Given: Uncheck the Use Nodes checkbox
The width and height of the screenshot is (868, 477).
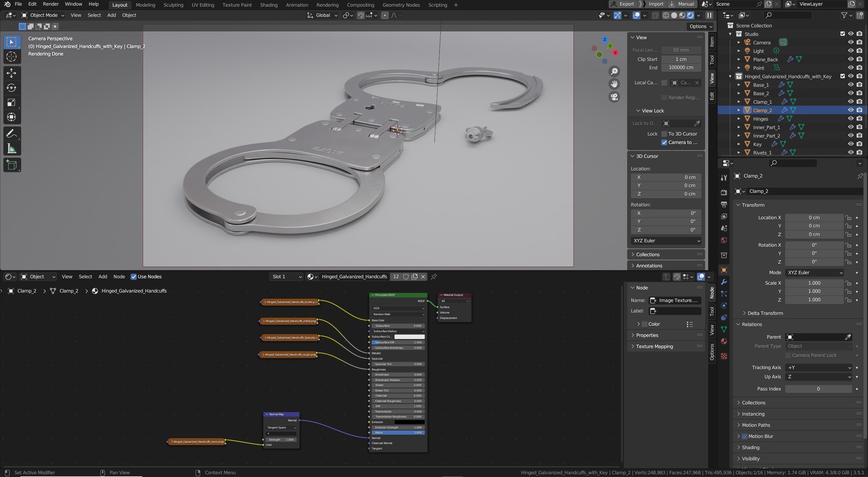Looking at the screenshot, I should [x=134, y=277].
